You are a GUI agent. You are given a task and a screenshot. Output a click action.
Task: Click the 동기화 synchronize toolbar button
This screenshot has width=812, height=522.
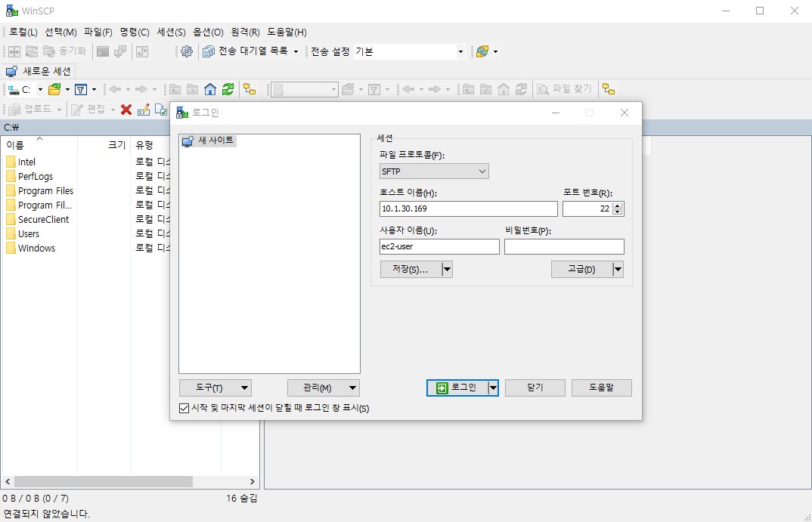click(x=64, y=51)
